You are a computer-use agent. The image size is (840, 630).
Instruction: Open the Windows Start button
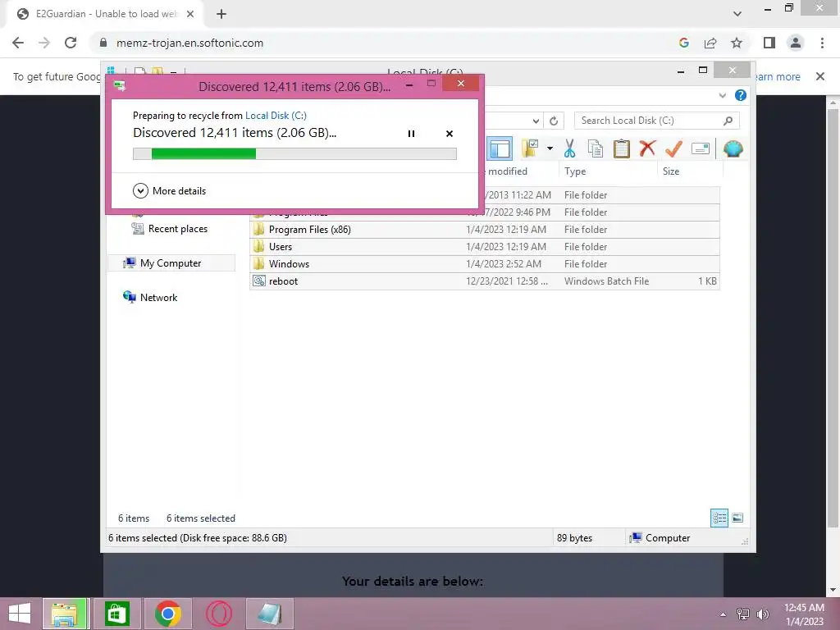pos(20,614)
